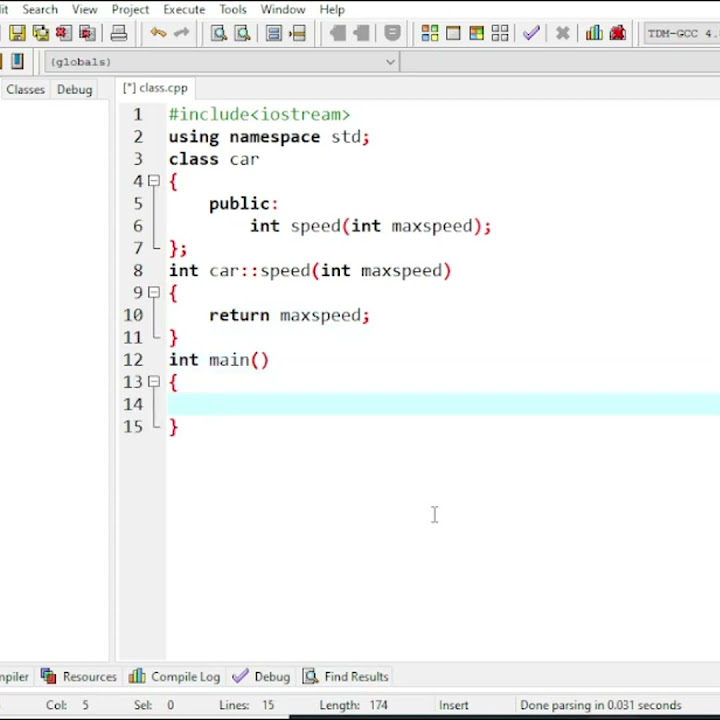
Task: Collapse the car::speed function at line 9
Action: click(x=154, y=292)
